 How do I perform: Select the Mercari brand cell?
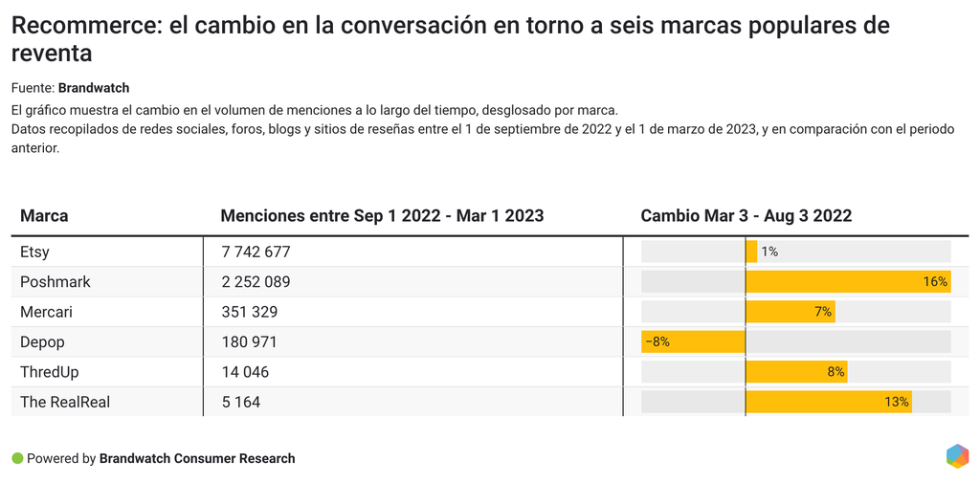46,312
